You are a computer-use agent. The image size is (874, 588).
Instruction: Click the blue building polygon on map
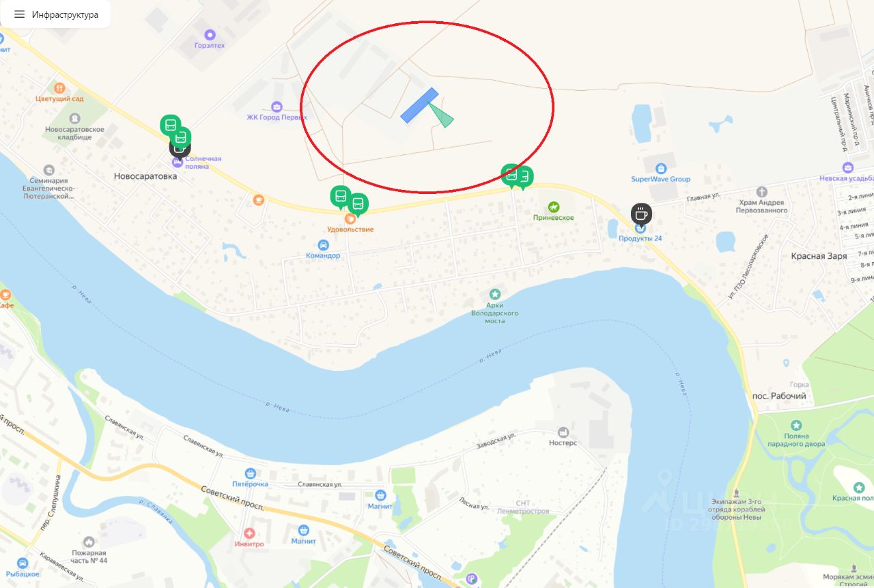click(x=419, y=105)
